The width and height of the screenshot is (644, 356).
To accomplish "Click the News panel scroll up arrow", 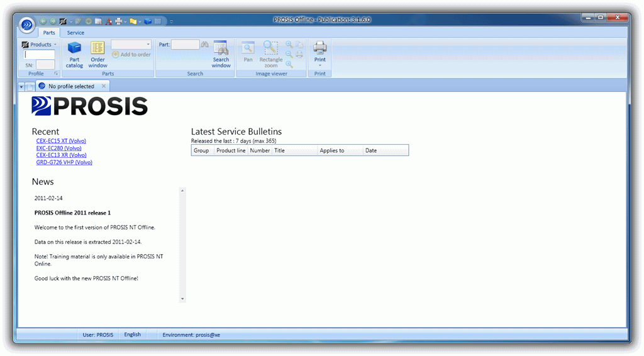I will pyautogui.click(x=182, y=191).
